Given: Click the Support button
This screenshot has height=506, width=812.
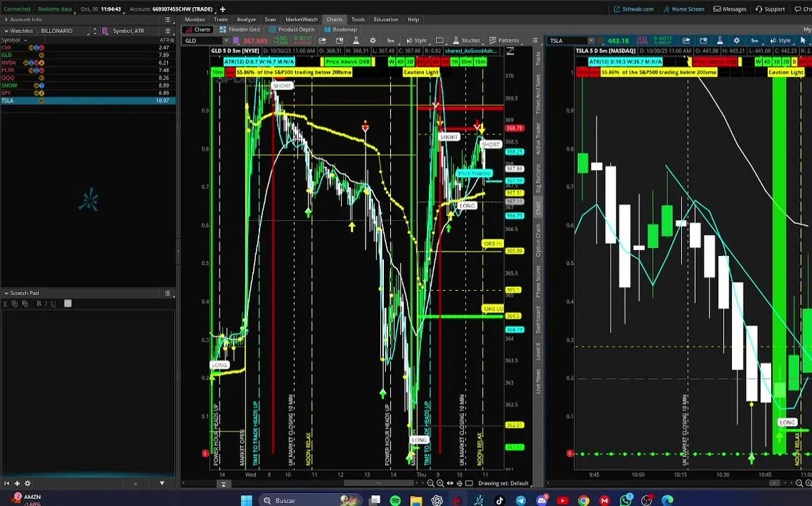Looking at the screenshot, I should [x=770, y=9].
